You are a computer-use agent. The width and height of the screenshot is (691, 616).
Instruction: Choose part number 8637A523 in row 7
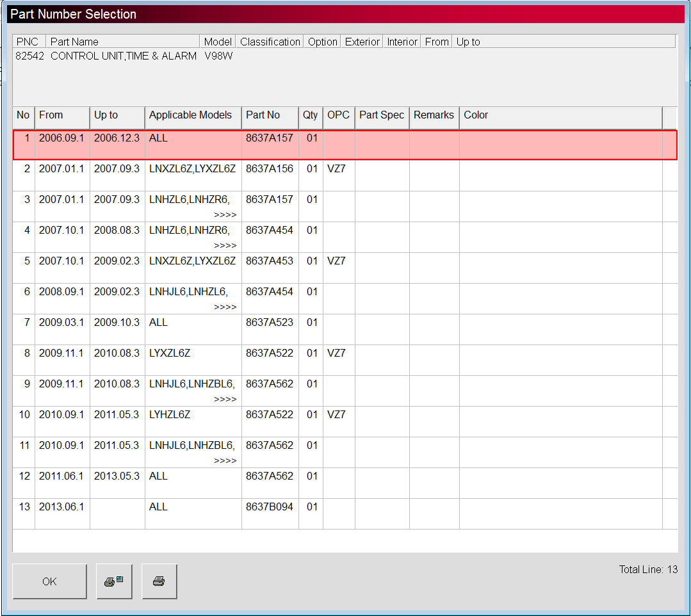point(269,323)
